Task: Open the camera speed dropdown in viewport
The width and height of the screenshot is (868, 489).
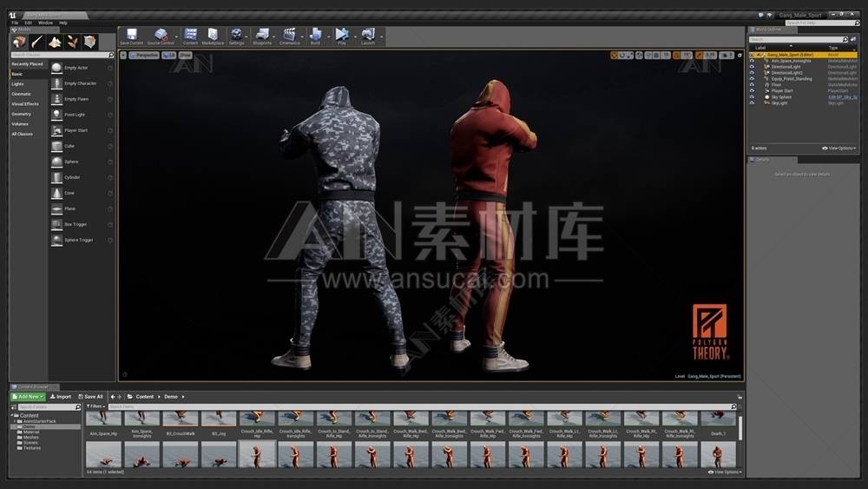Action: pyautogui.click(x=727, y=56)
